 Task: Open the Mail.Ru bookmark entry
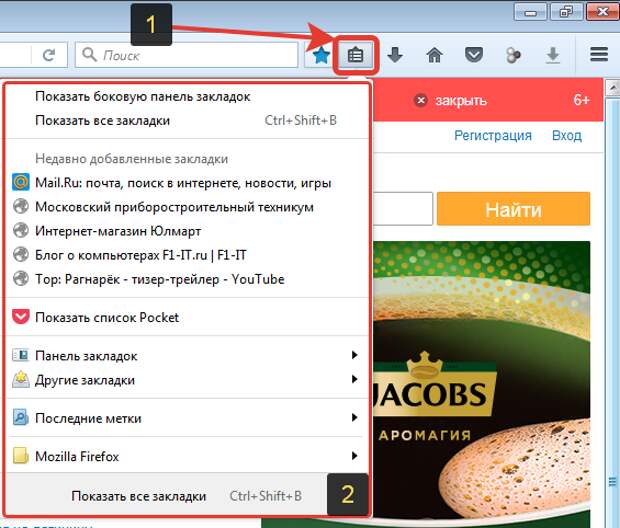pos(182,183)
